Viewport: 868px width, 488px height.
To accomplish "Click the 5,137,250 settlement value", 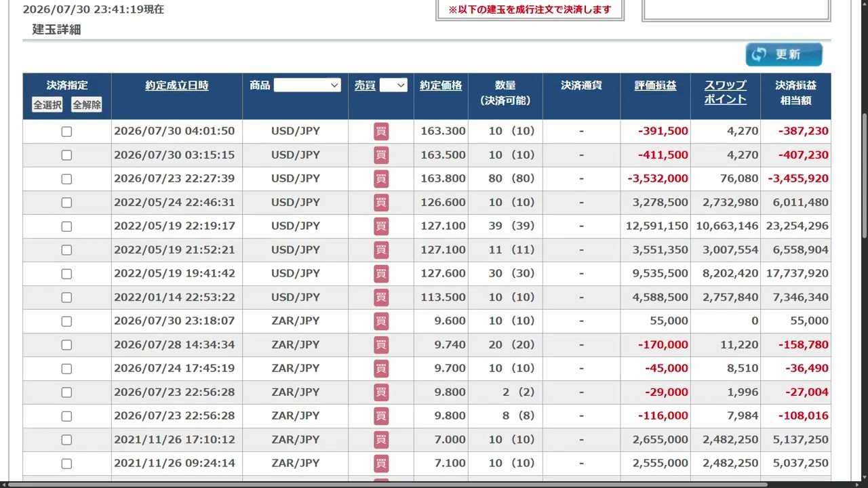I will [800, 439].
